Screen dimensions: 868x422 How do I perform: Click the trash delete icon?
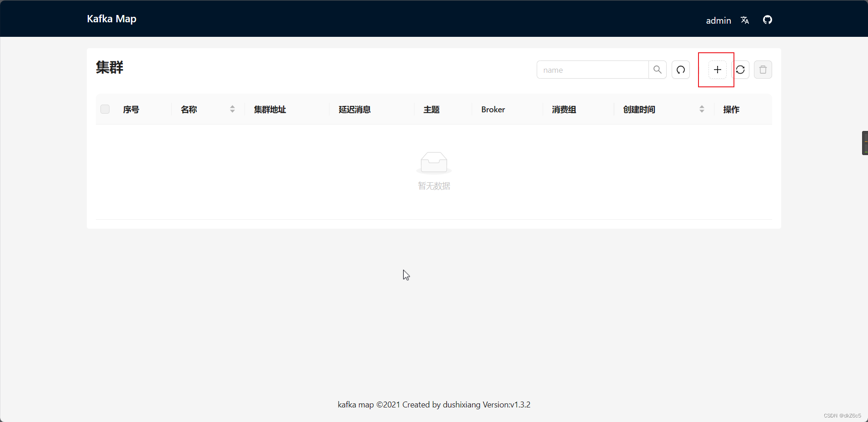pos(763,70)
